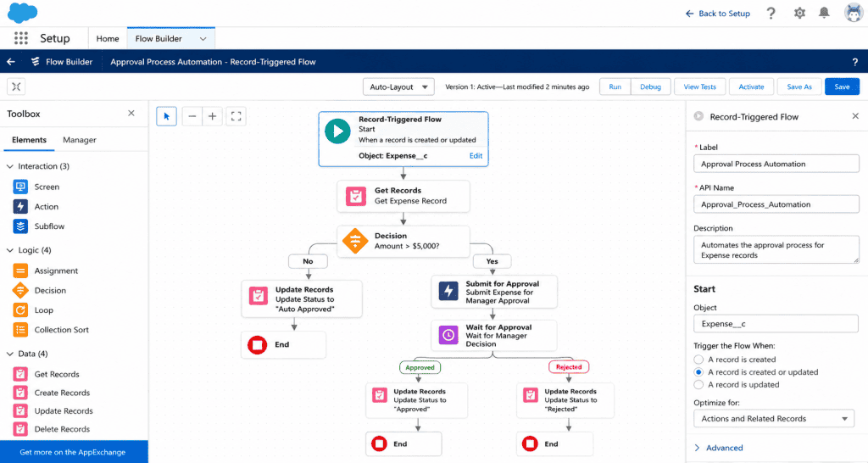Click the Run button
Image resolution: width=868 pixels, height=463 pixels.
tap(615, 87)
